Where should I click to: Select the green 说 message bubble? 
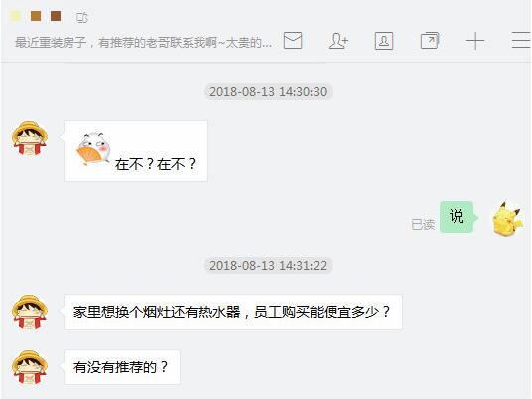click(x=457, y=217)
